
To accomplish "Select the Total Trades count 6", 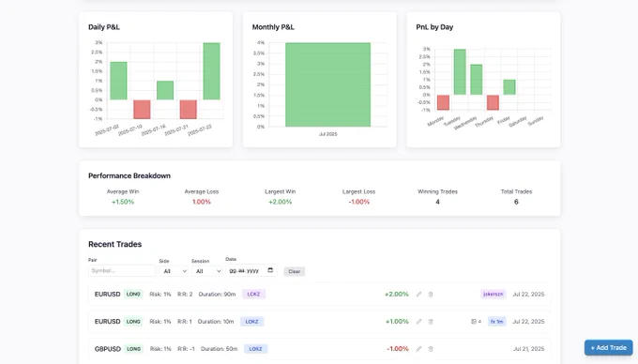I will (516, 202).
